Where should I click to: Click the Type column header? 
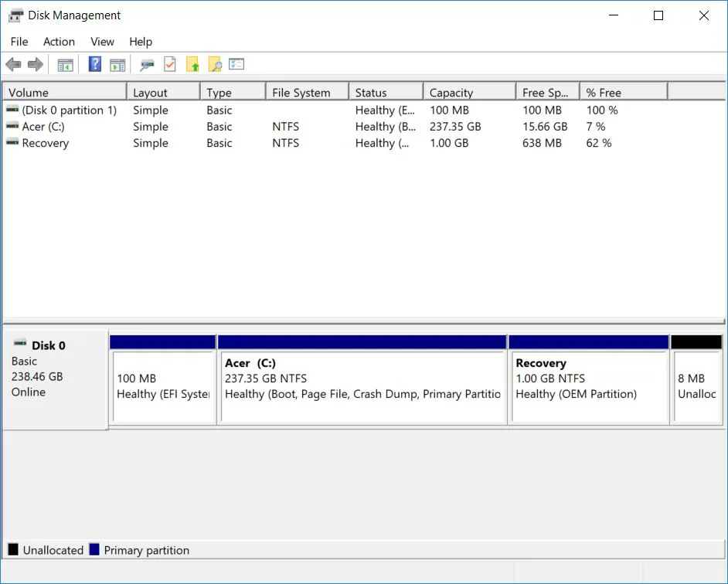tap(233, 93)
